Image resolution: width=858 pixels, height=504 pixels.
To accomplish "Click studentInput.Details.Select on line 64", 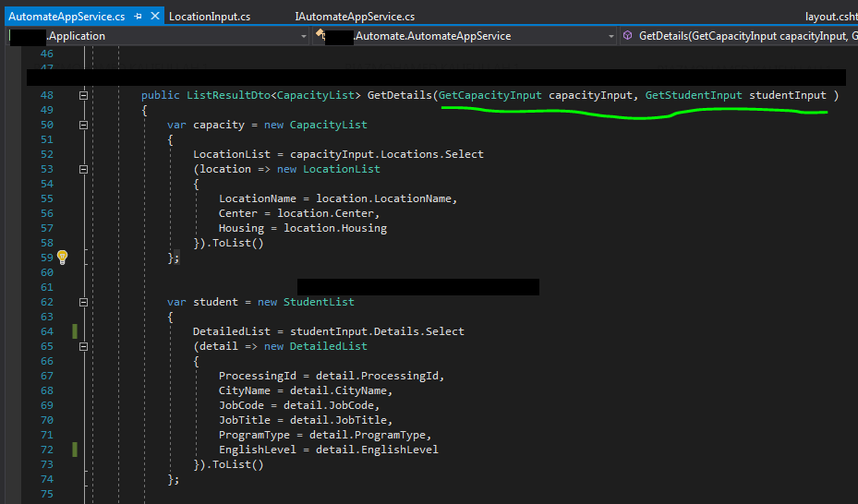I will [x=377, y=331].
